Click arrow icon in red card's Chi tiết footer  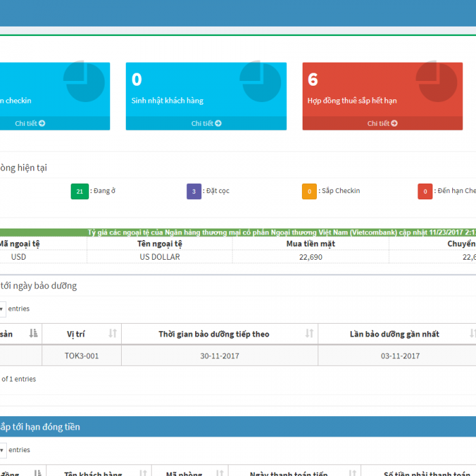(x=395, y=124)
